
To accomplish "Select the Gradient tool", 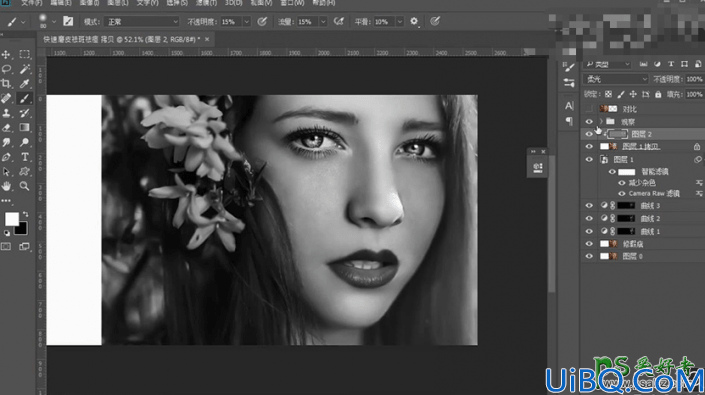I will [25, 128].
